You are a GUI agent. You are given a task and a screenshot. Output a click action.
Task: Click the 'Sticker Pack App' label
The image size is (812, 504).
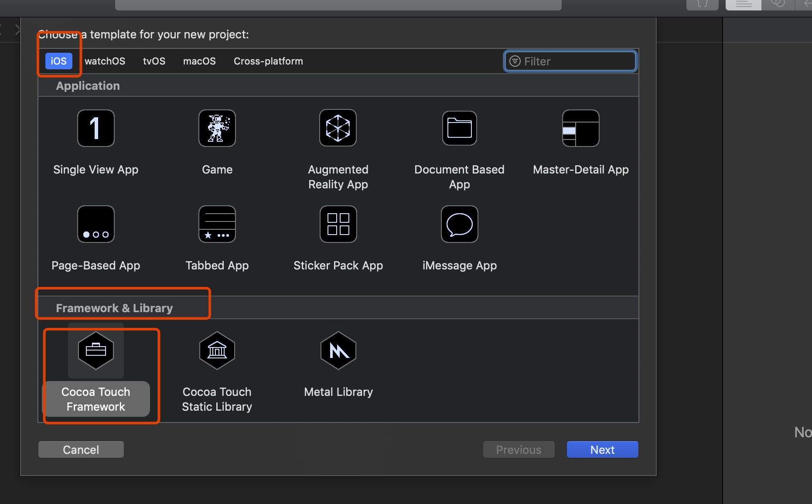(x=338, y=266)
